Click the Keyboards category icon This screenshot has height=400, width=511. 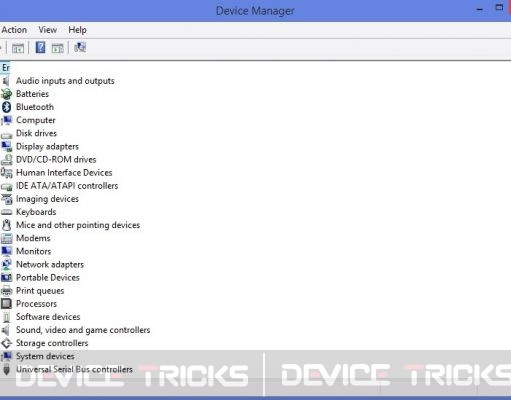[x=6, y=212]
